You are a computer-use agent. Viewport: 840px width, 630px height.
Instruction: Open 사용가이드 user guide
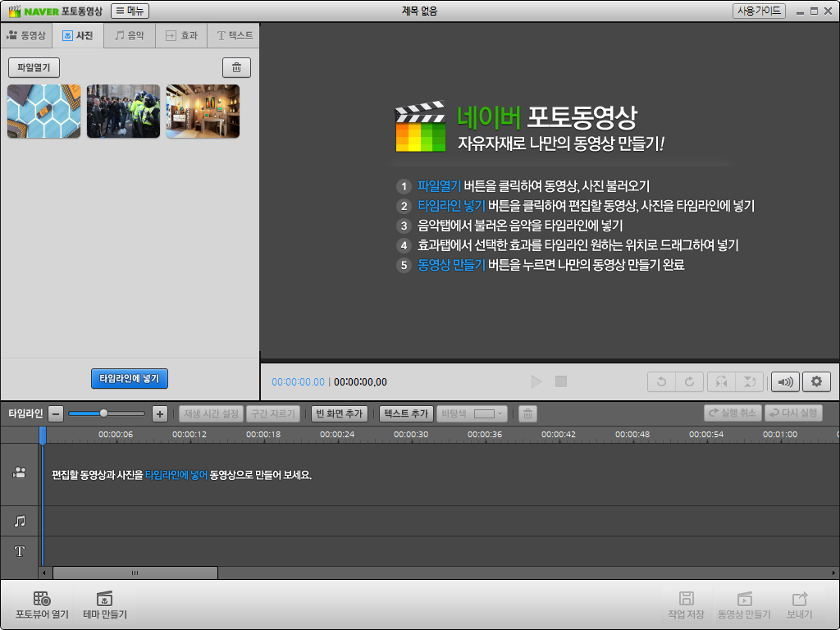(x=759, y=11)
